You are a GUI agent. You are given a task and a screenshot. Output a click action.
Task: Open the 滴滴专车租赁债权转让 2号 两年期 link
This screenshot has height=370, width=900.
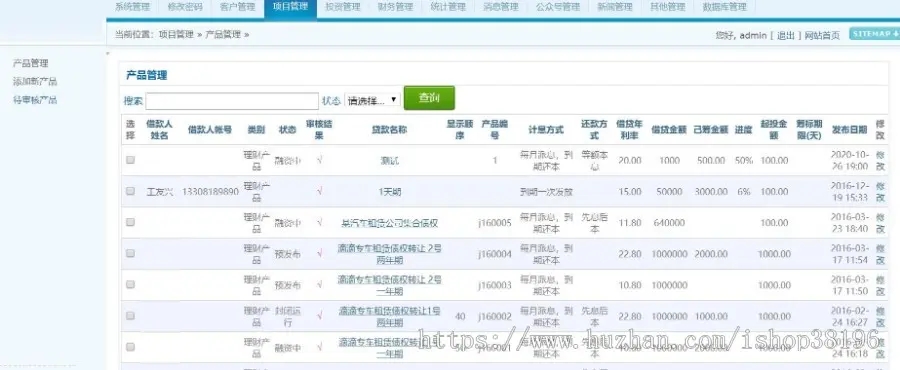point(390,254)
